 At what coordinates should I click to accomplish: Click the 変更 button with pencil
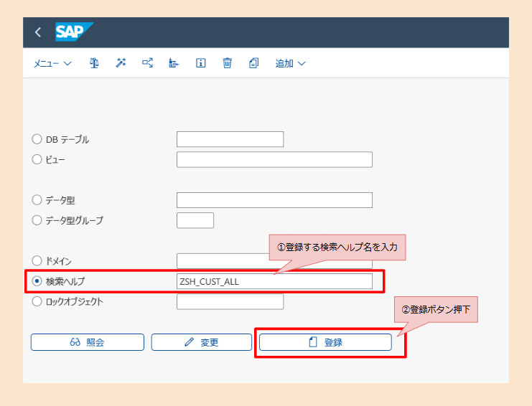click(202, 342)
